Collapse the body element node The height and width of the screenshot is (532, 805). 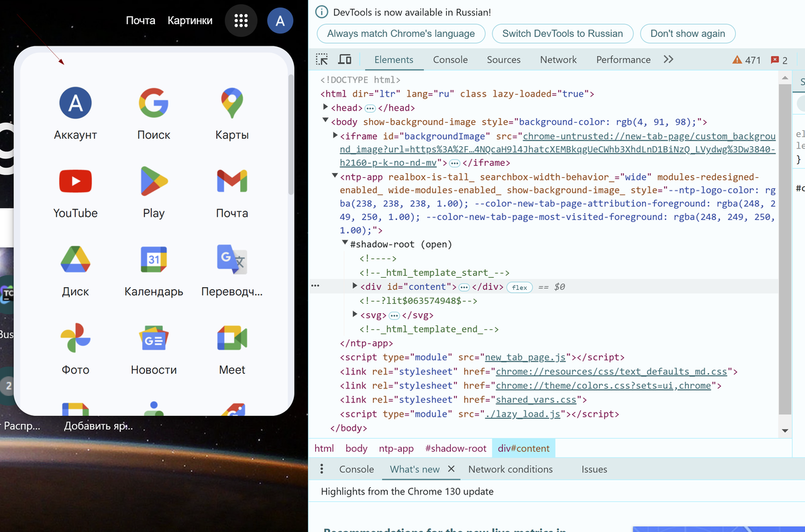pyautogui.click(x=325, y=121)
